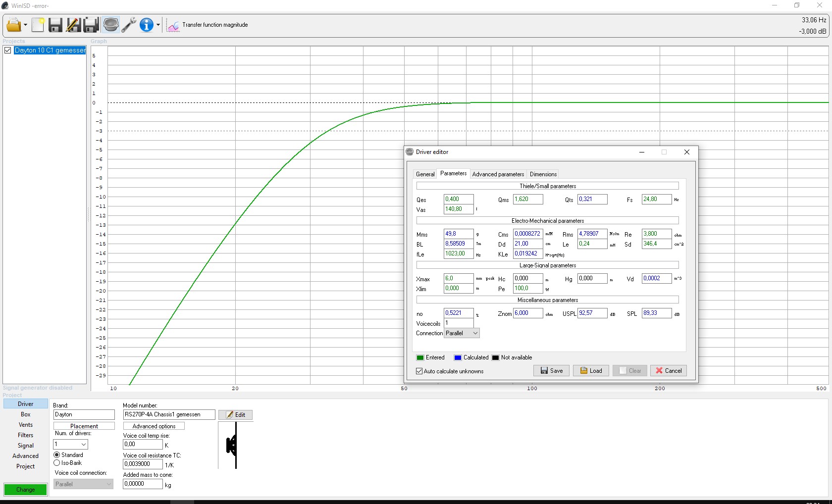Click the Dd input field
The width and height of the screenshot is (832, 504).
click(528, 244)
